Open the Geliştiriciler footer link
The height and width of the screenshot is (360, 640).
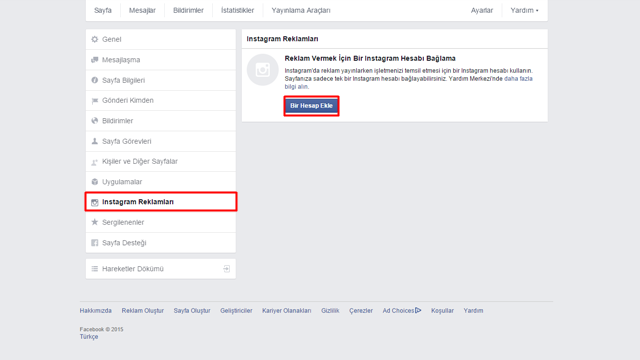(x=236, y=311)
